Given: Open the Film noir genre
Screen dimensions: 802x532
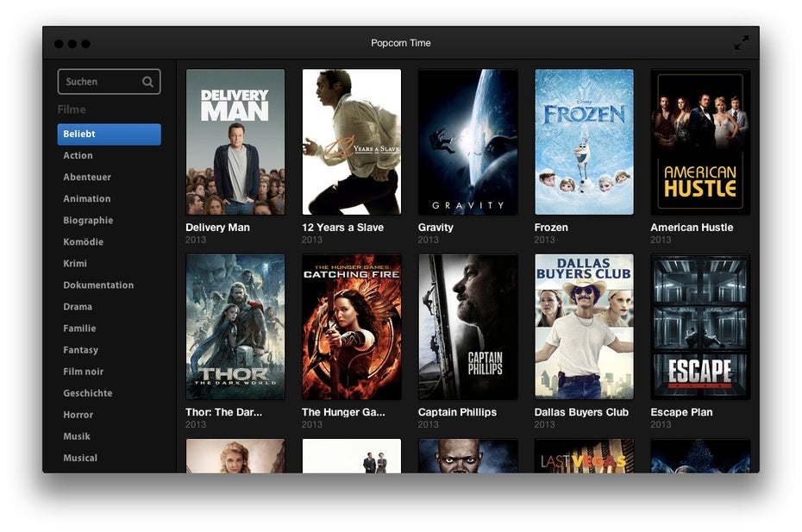Looking at the screenshot, I should (x=84, y=372).
